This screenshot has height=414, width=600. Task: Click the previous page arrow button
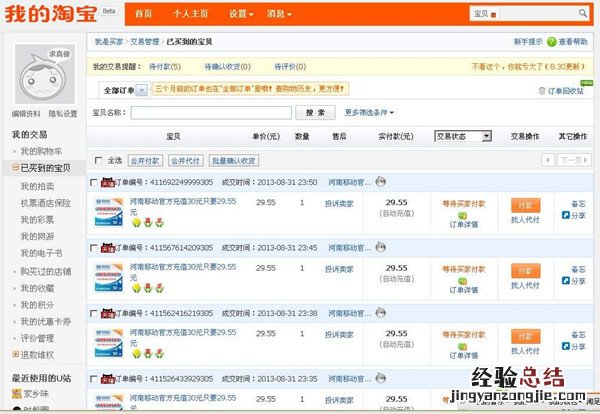coord(547,160)
